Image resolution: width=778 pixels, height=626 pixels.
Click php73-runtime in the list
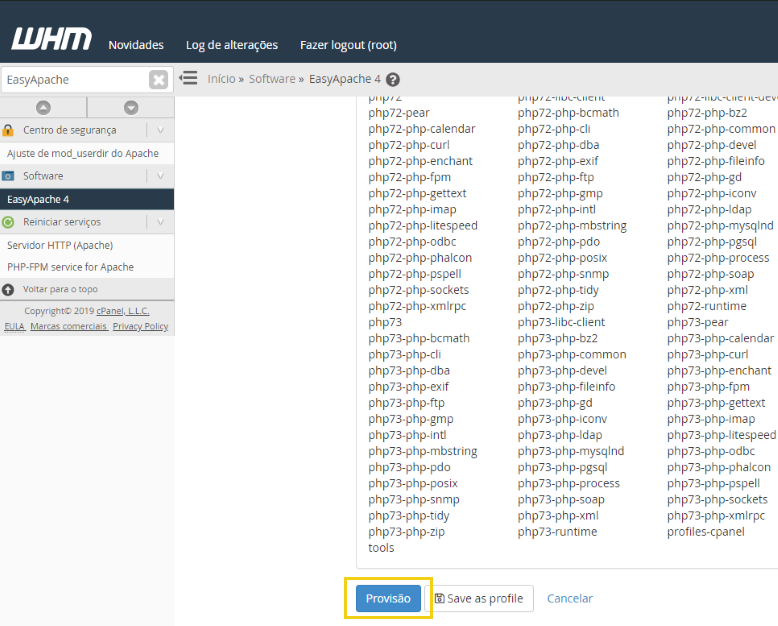tap(557, 531)
